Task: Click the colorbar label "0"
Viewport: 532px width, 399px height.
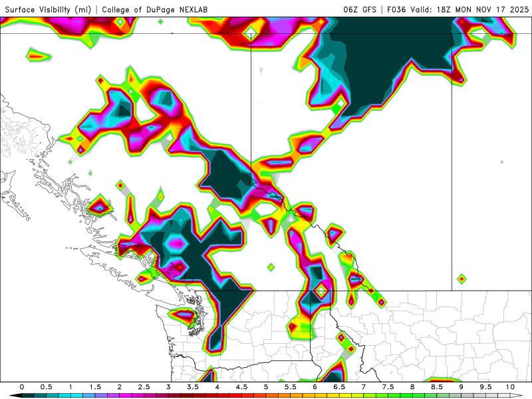Action: tap(22, 387)
